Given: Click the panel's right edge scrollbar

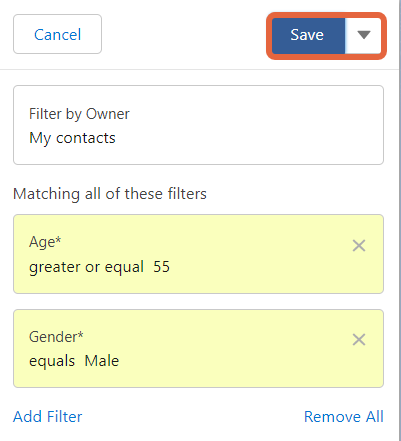Looking at the screenshot, I should click(x=400, y=220).
